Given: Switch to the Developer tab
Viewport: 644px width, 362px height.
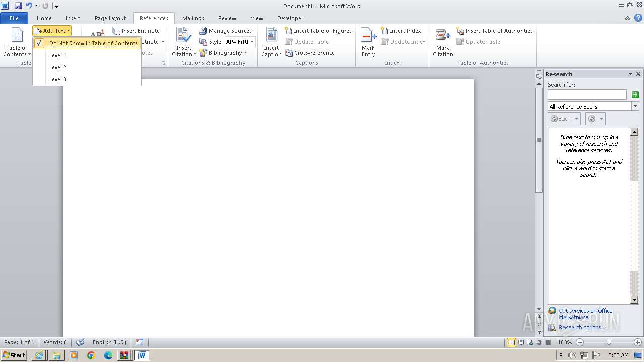Looking at the screenshot, I should [x=290, y=18].
